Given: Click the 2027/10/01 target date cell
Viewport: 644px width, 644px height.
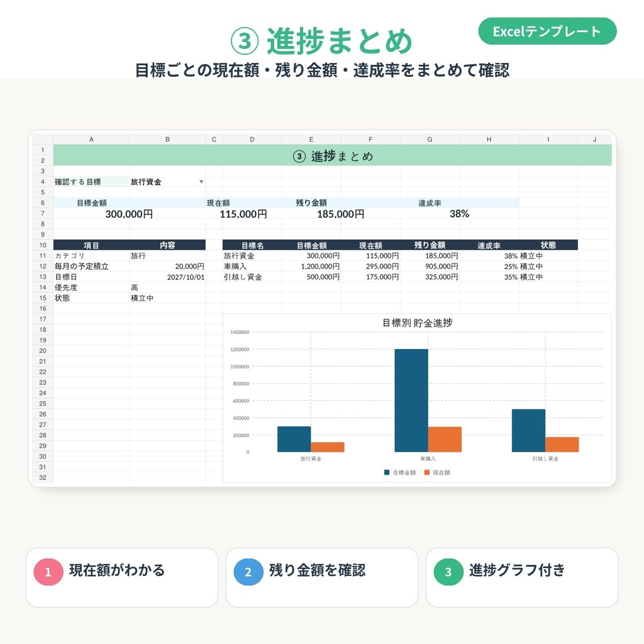Looking at the screenshot, I should 167,277.
